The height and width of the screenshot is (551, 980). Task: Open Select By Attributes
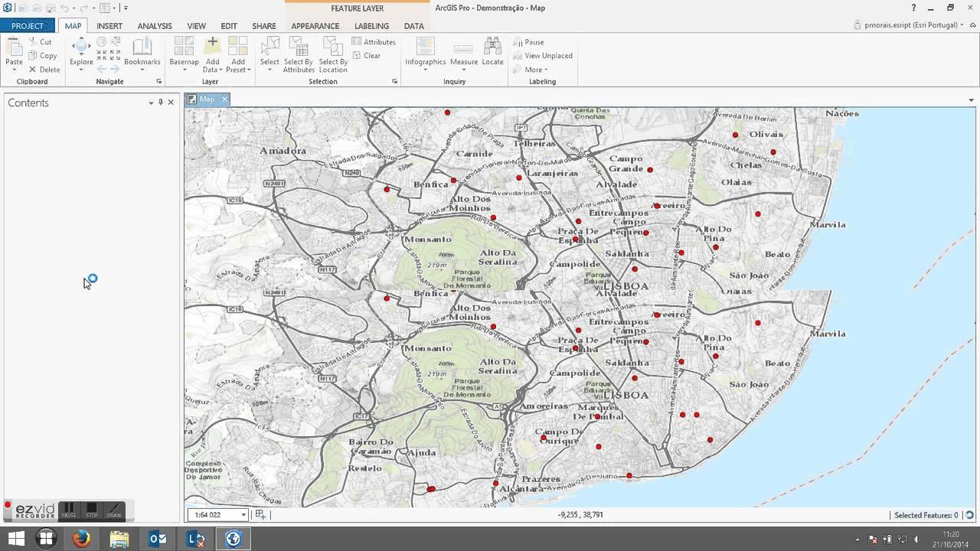299,54
